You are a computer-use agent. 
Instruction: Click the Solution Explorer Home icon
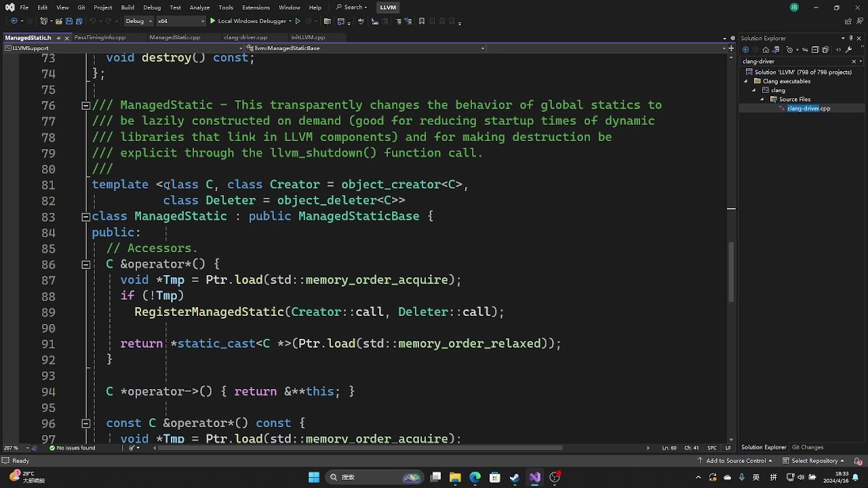pos(766,49)
